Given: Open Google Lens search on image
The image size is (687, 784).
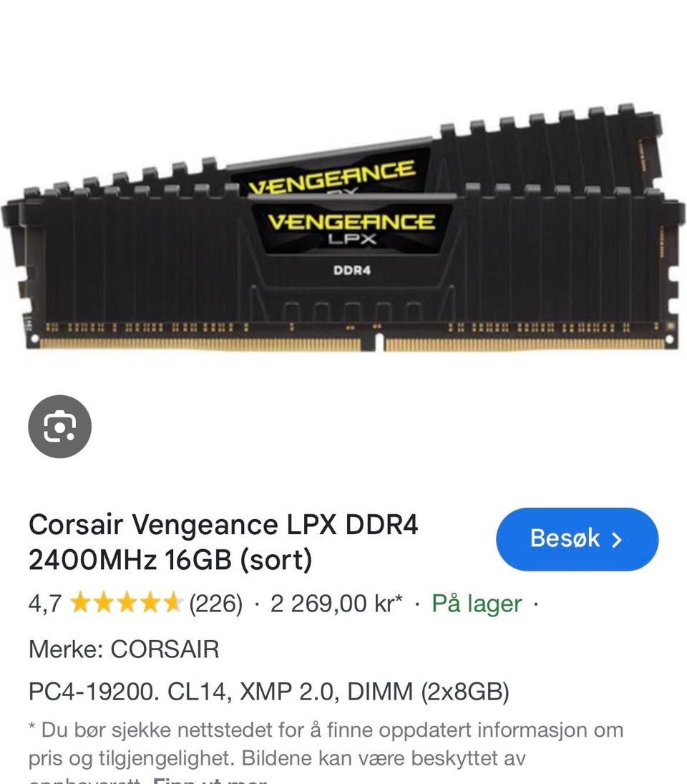Looking at the screenshot, I should click(60, 427).
